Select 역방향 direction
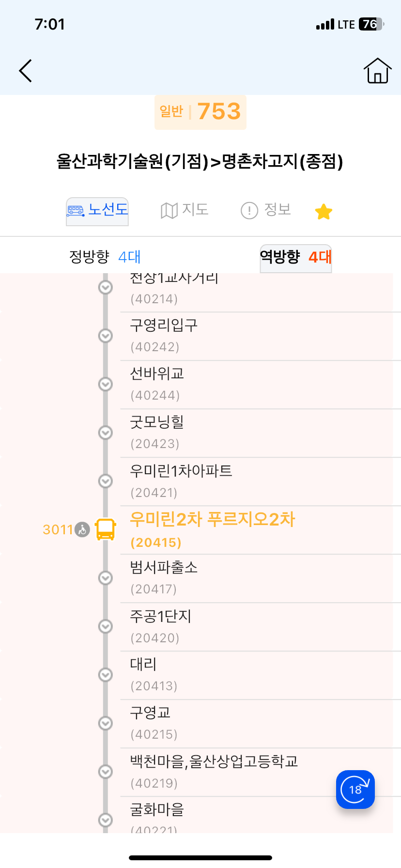This screenshot has height=868, width=401. pos(296,257)
